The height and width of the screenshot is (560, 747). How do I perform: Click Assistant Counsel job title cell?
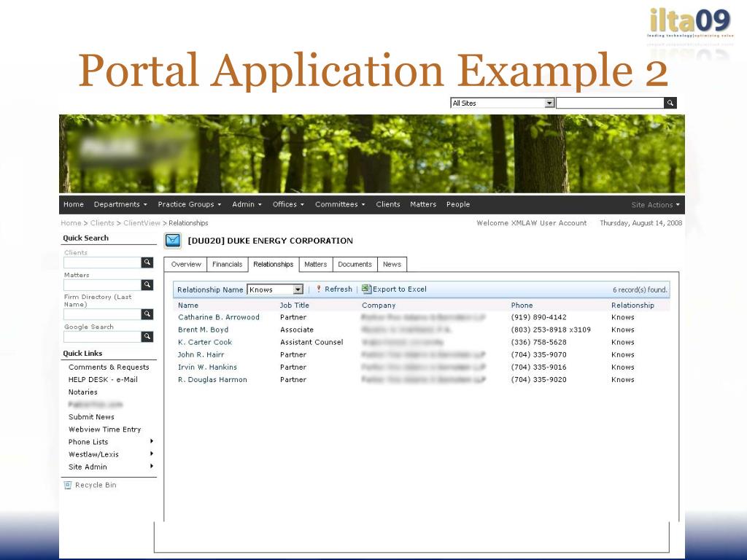(311, 342)
